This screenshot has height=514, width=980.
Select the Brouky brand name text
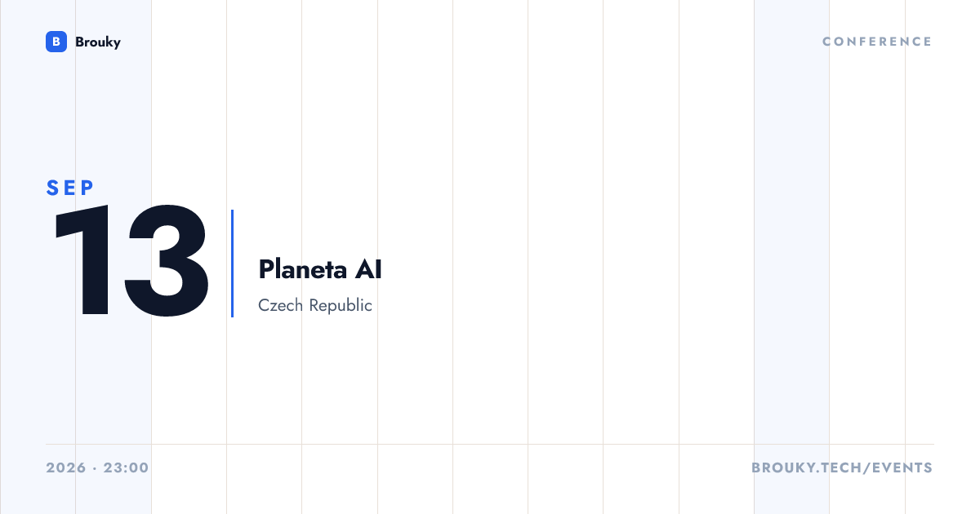(x=98, y=42)
